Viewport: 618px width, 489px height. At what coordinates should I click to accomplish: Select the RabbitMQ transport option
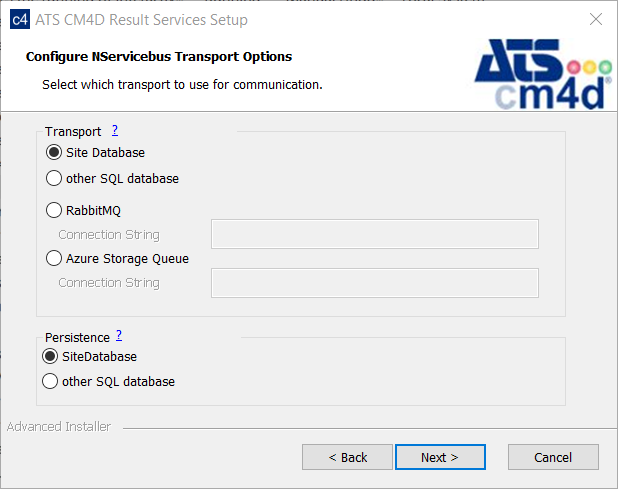54,211
